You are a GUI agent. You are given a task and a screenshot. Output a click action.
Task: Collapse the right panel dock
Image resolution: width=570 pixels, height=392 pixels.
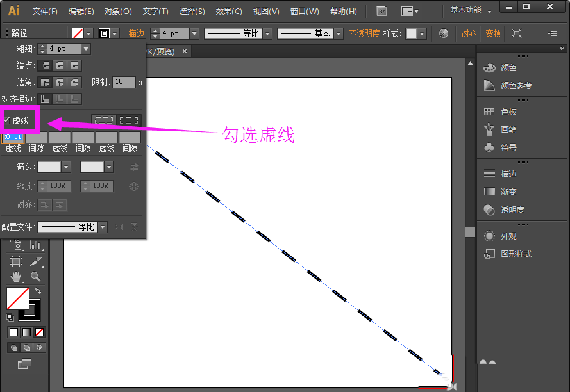(562, 48)
